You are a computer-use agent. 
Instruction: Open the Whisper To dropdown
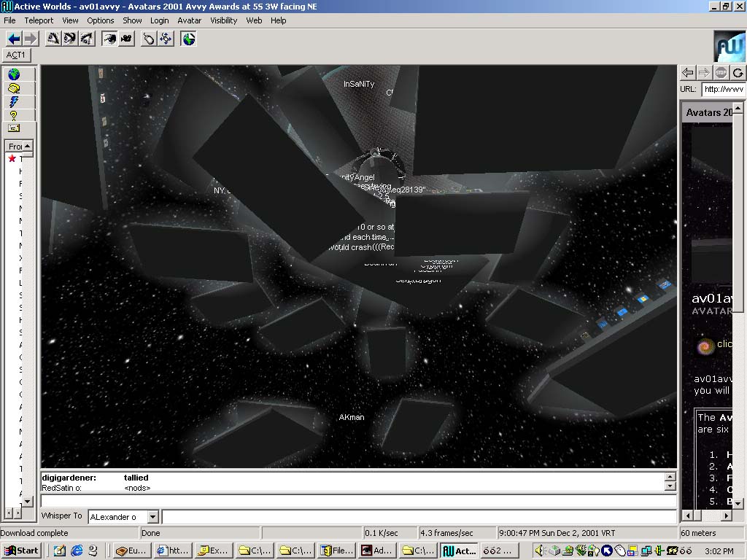pyautogui.click(x=152, y=517)
